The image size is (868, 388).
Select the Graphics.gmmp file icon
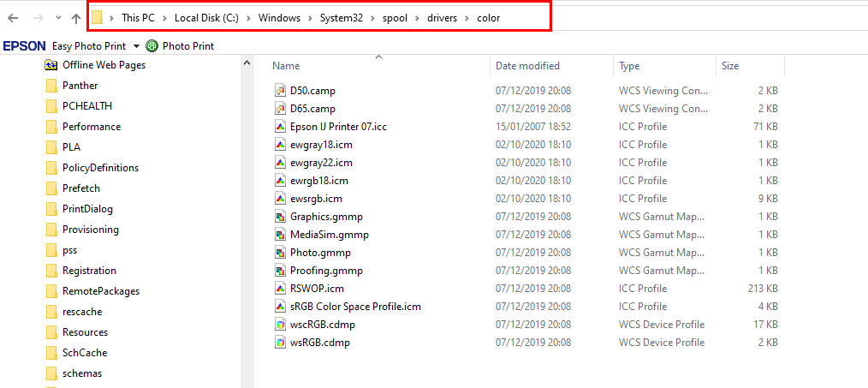click(x=280, y=217)
